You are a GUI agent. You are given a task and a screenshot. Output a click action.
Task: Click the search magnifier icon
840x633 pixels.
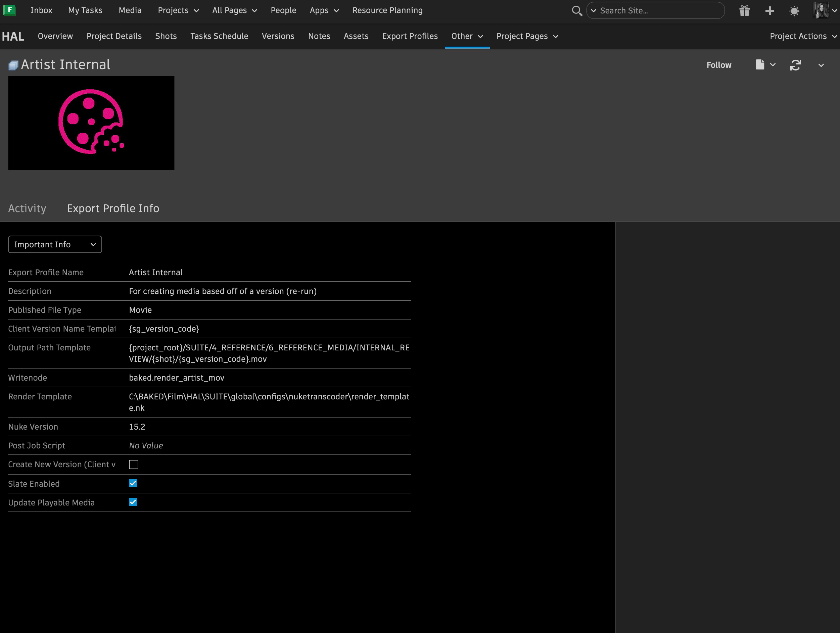point(576,11)
